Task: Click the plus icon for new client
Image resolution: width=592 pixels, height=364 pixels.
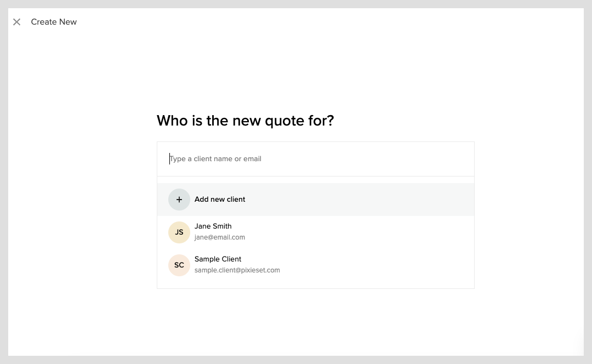Action: coord(179,200)
